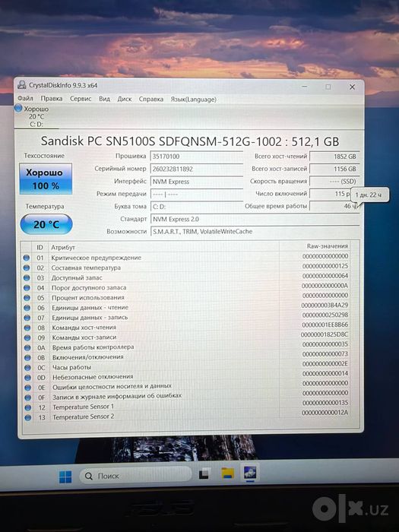Click status dot of Единицы данных - чтение row
Screen dimensions: 399x532
(27, 307)
